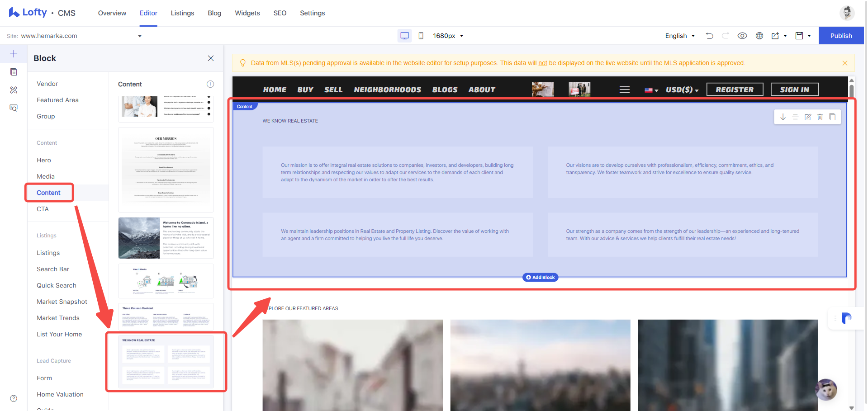Show Content section info icon
The height and width of the screenshot is (411, 868).
click(x=210, y=84)
